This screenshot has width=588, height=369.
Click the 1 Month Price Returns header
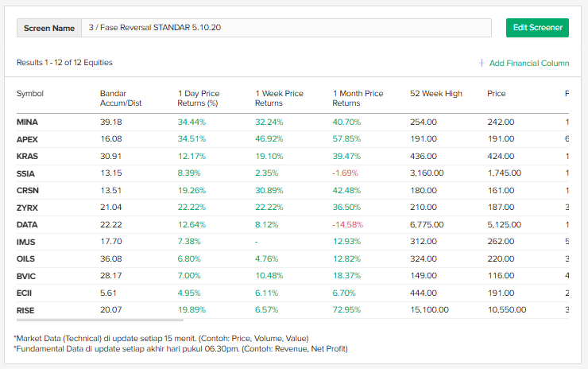(358, 98)
